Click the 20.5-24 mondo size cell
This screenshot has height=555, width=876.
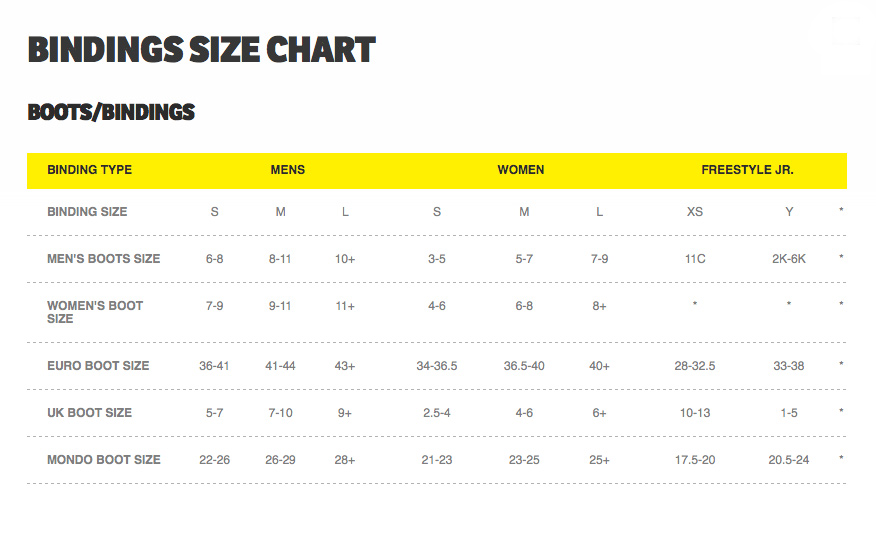[x=789, y=460]
